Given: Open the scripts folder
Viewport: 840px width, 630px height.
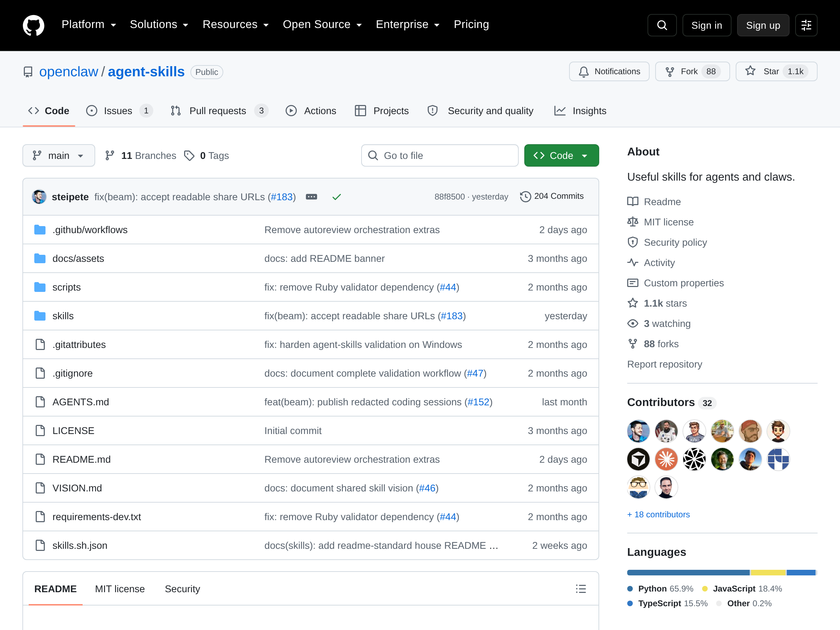Looking at the screenshot, I should pos(66,287).
